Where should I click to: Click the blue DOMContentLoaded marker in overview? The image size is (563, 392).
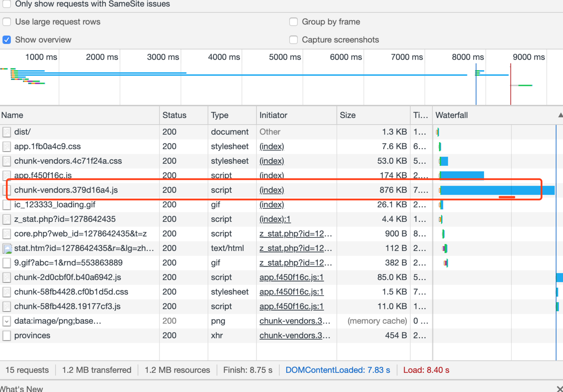click(x=476, y=84)
